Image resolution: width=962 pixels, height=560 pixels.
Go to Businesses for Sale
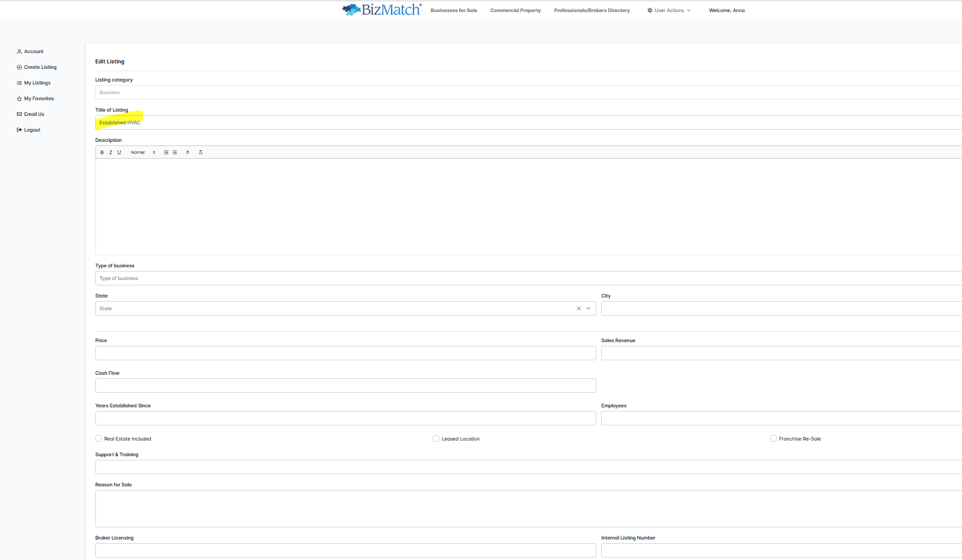click(x=453, y=10)
